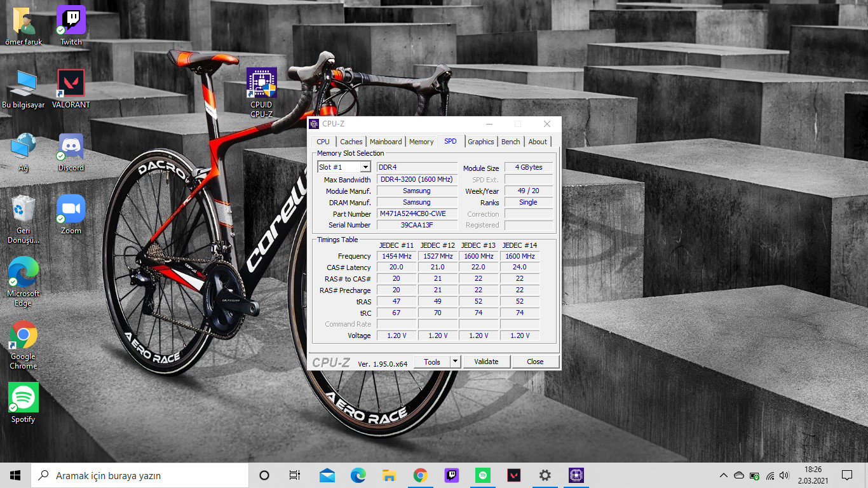Open File Explorer from the taskbar
Image resolution: width=868 pixels, height=488 pixels.
[x=390, y=475]
